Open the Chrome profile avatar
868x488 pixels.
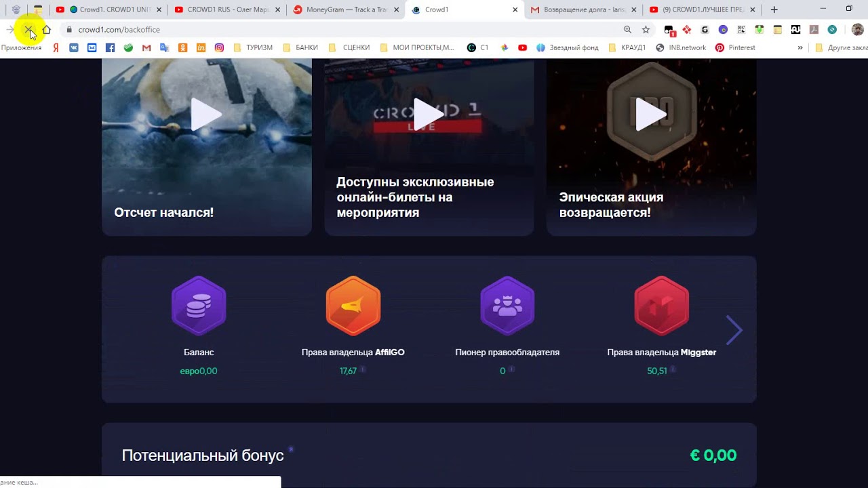(x=858, y=30)
